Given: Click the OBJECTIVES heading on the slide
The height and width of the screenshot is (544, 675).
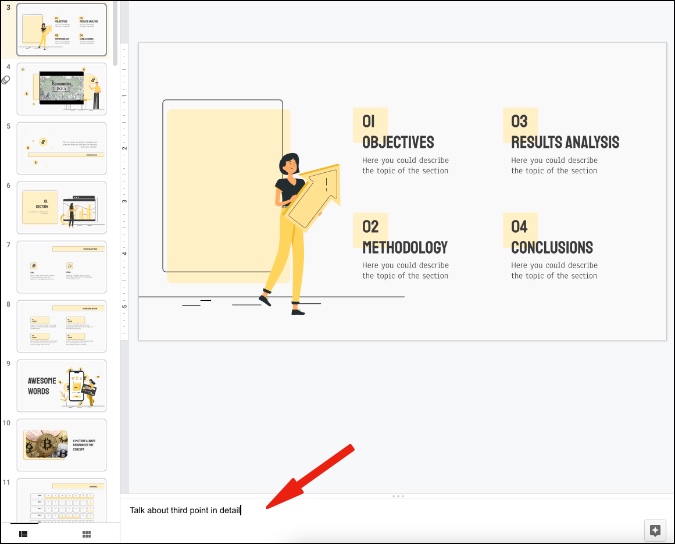Looking at the screenshot, I should coord(398,142).
